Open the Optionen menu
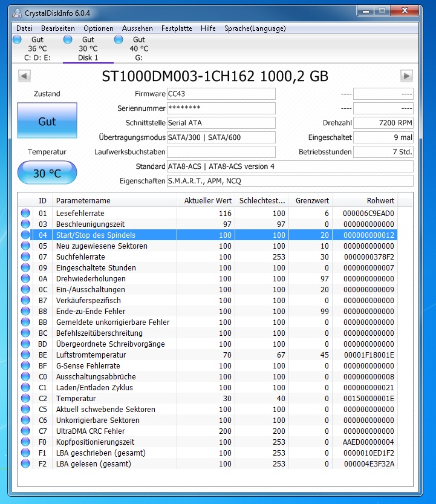 [x=99, y=28]
